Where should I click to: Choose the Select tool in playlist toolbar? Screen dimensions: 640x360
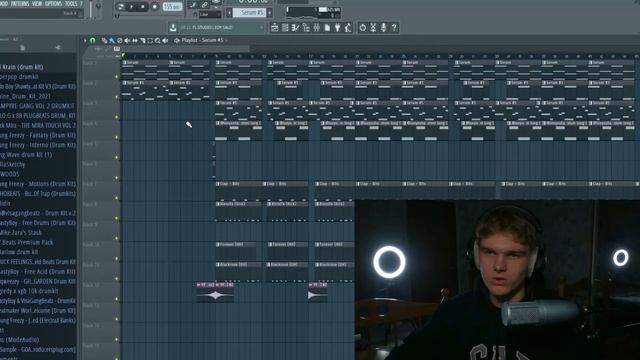150,40
